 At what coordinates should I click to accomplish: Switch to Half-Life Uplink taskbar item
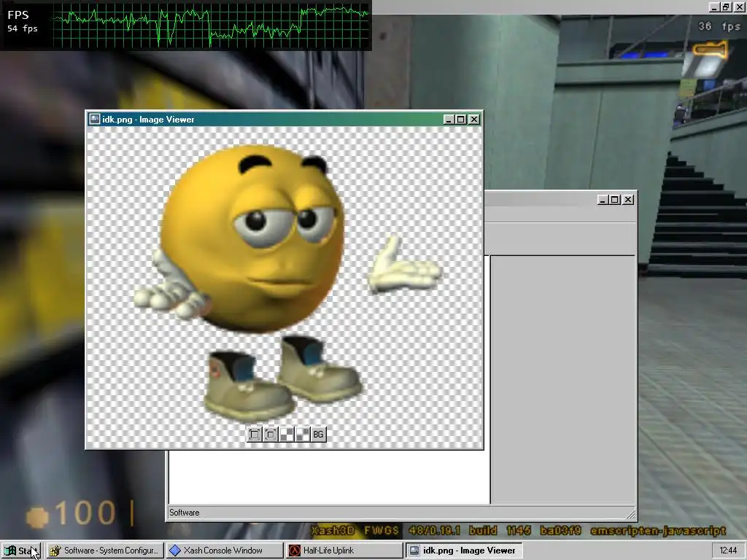pos(344,551)
